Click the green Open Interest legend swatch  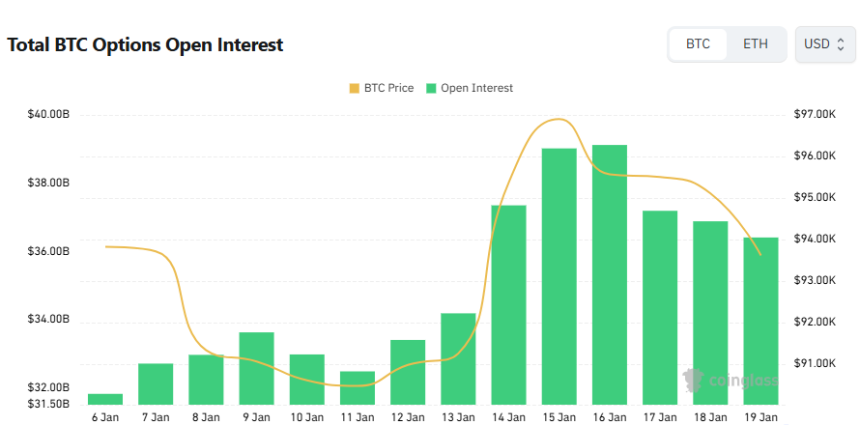[x=432, y=88]
